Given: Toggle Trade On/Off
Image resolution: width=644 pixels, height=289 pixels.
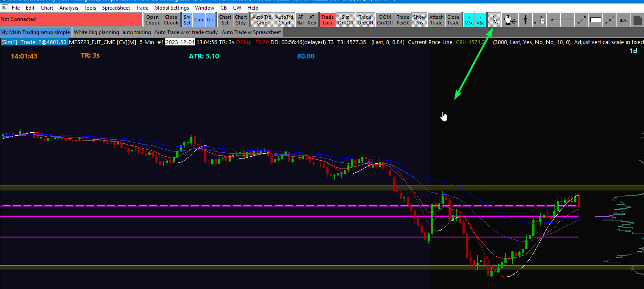Looking at the screenshot, I should point(365,20).
